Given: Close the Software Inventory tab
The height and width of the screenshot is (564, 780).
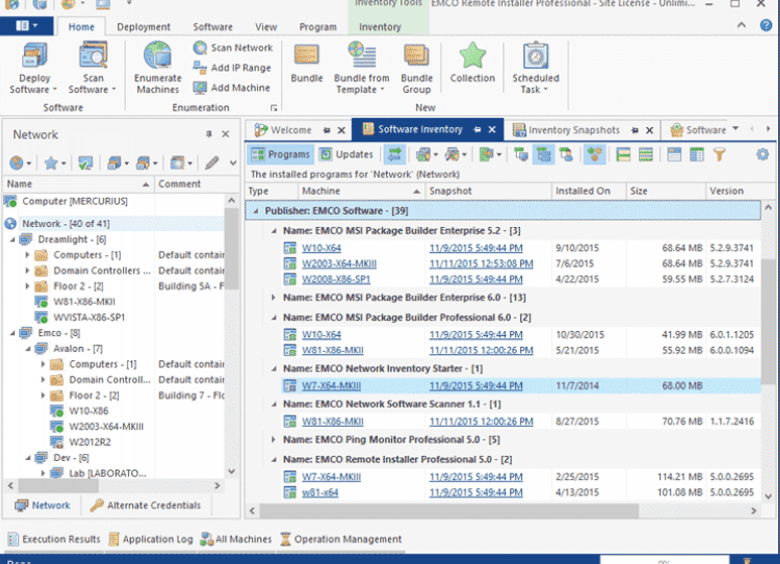Looking at the screenshot, I should [x=492, y=129].
